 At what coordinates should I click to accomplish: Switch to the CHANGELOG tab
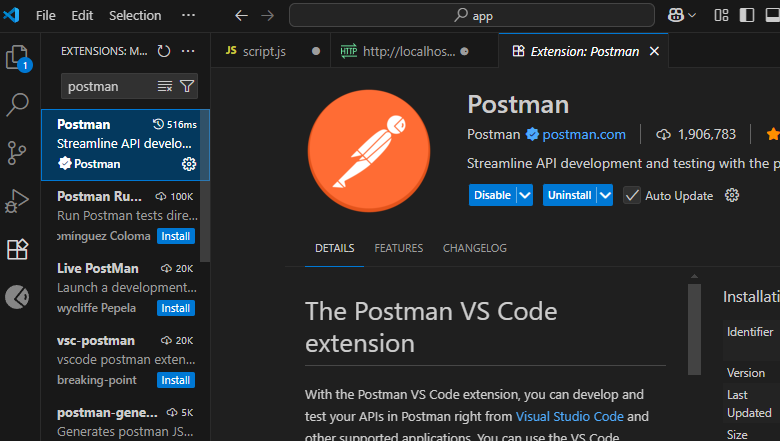point(475,248)
